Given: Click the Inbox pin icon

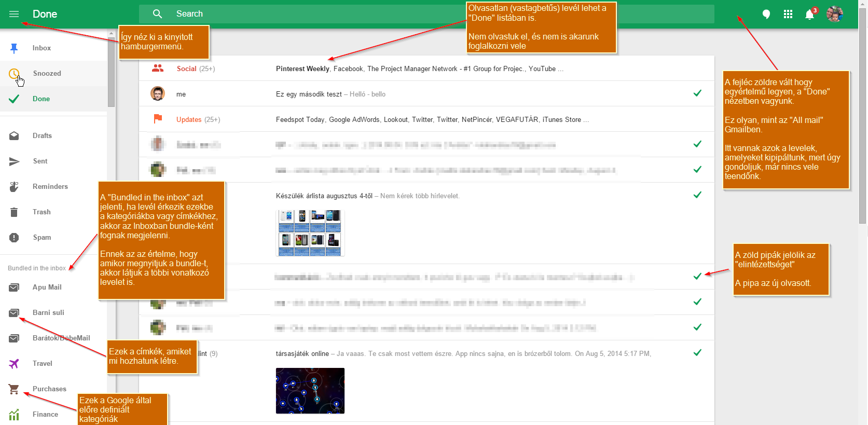Looking at the screenshot, I should click(x=14, y=48).
